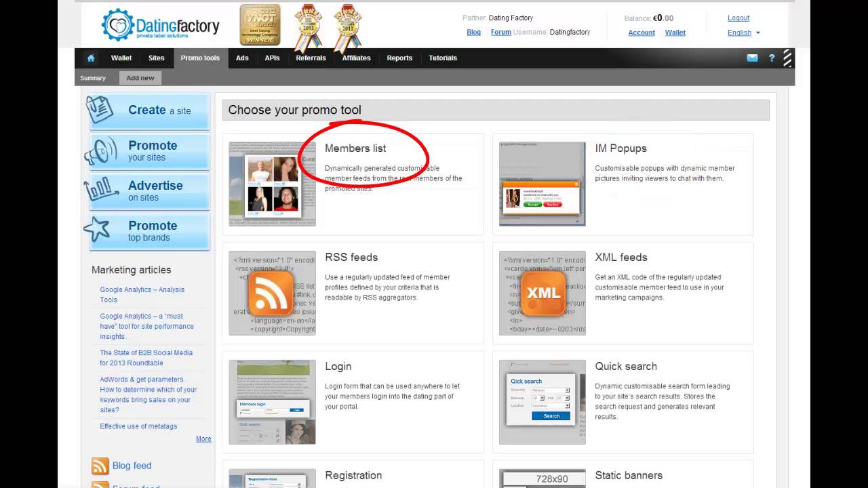Click the Quick search title
The width and height of the screenshot is (868, 488).
pos(626,367)
